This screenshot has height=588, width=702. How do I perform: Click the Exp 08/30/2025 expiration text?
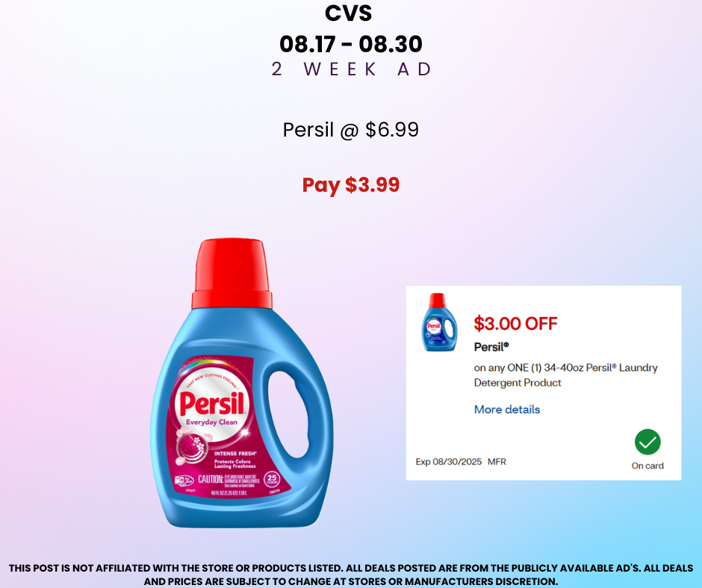point(449,461)
